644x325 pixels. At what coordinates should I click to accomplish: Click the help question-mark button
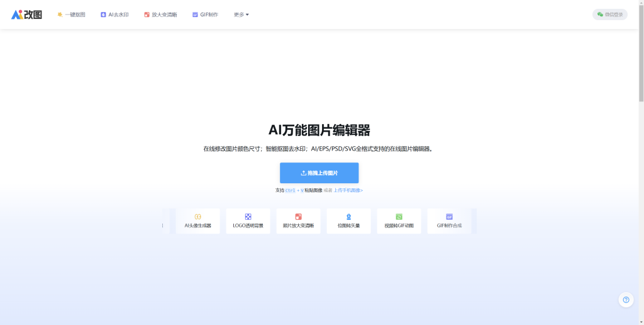point(626,300)
